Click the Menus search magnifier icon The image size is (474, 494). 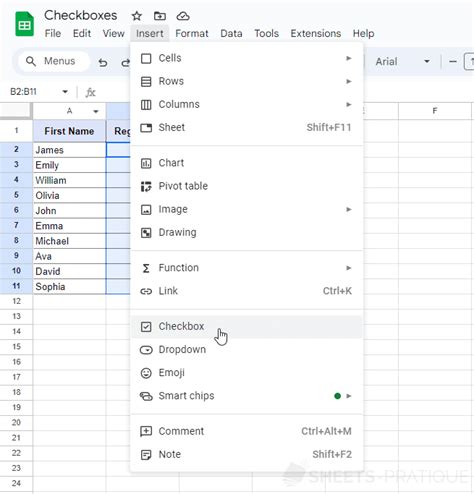(x=31, y=61)
